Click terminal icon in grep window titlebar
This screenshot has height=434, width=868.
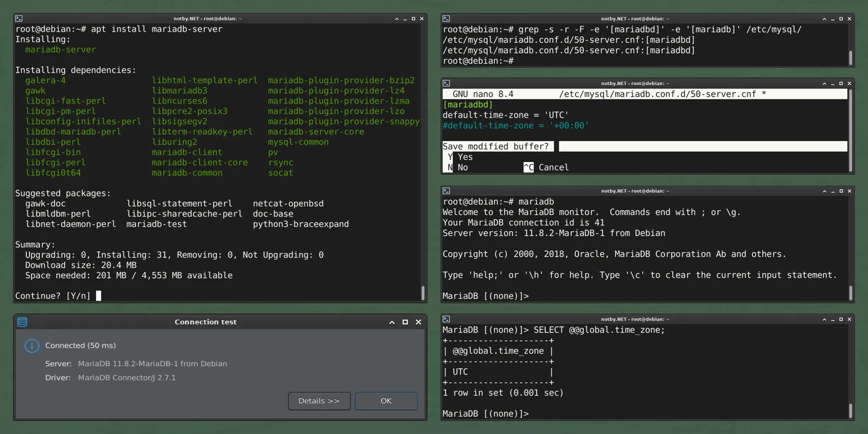coord(446,18)
